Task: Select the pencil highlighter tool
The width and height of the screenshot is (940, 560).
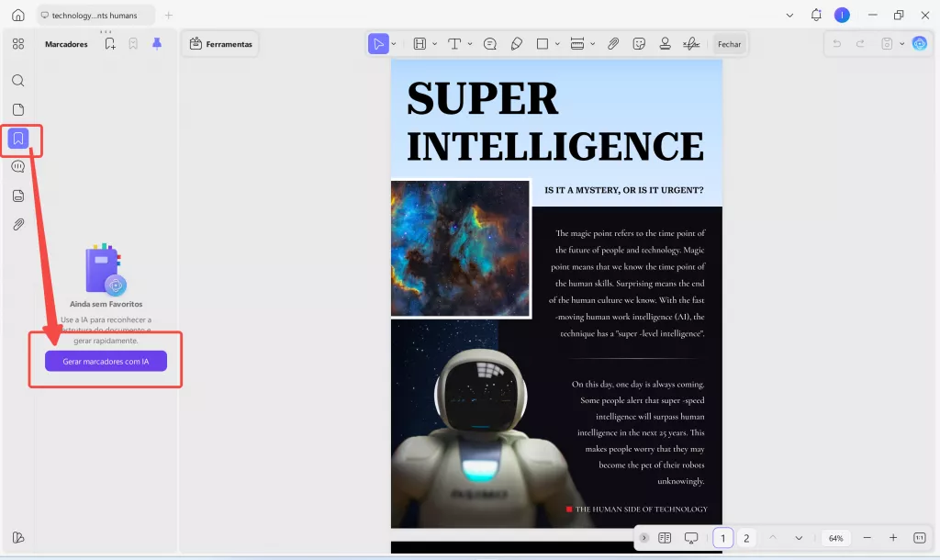Action: (516, 44)
